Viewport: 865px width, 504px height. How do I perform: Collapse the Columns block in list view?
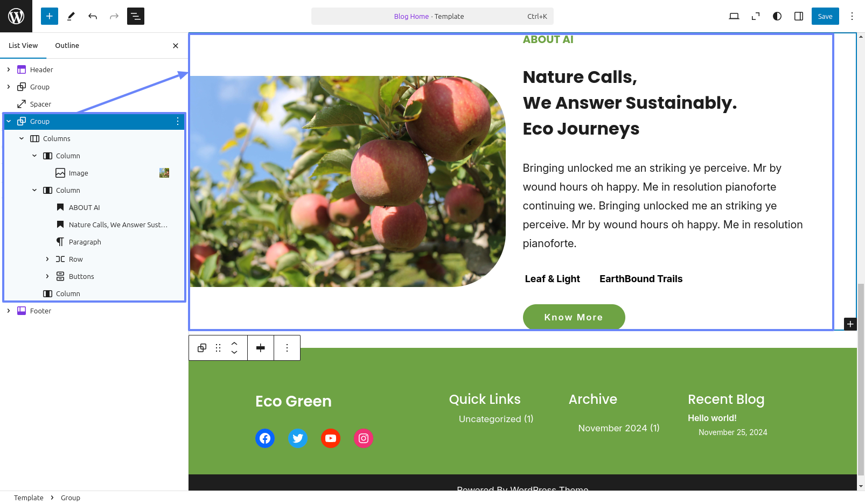pyautogui.click(x=22, y=138)
